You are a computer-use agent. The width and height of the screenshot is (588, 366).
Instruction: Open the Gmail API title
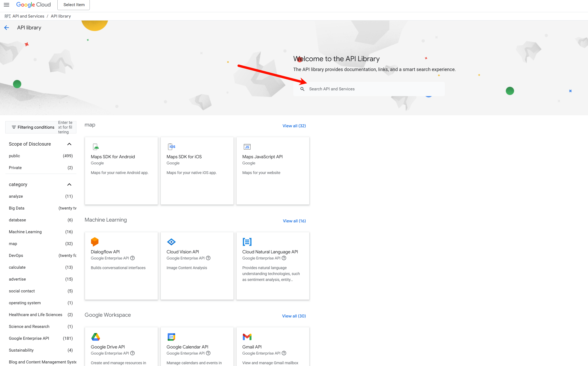(x=252, y=347)
